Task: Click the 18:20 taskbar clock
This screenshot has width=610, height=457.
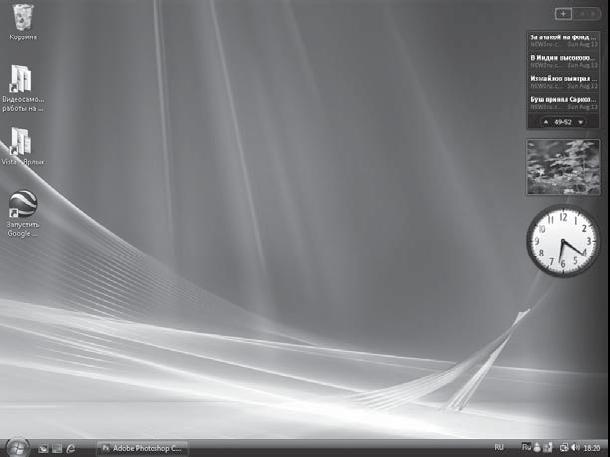Action: coord(592,448)
